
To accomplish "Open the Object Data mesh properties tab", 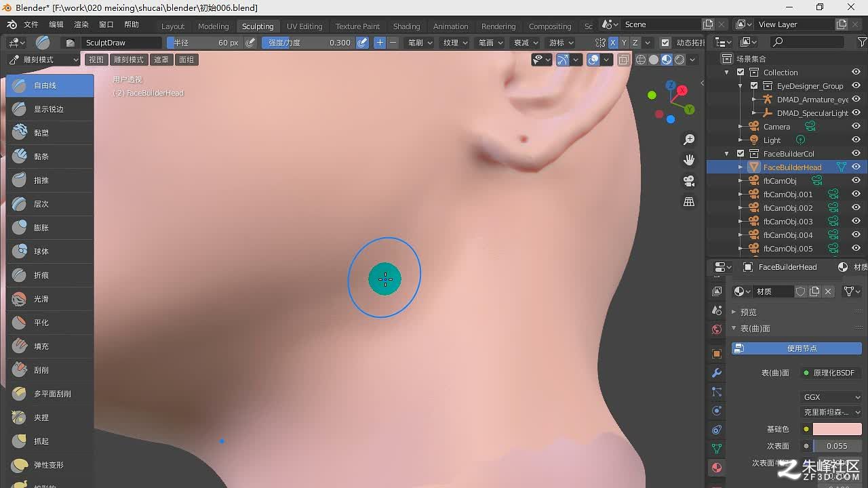I will tap(717, 449).
